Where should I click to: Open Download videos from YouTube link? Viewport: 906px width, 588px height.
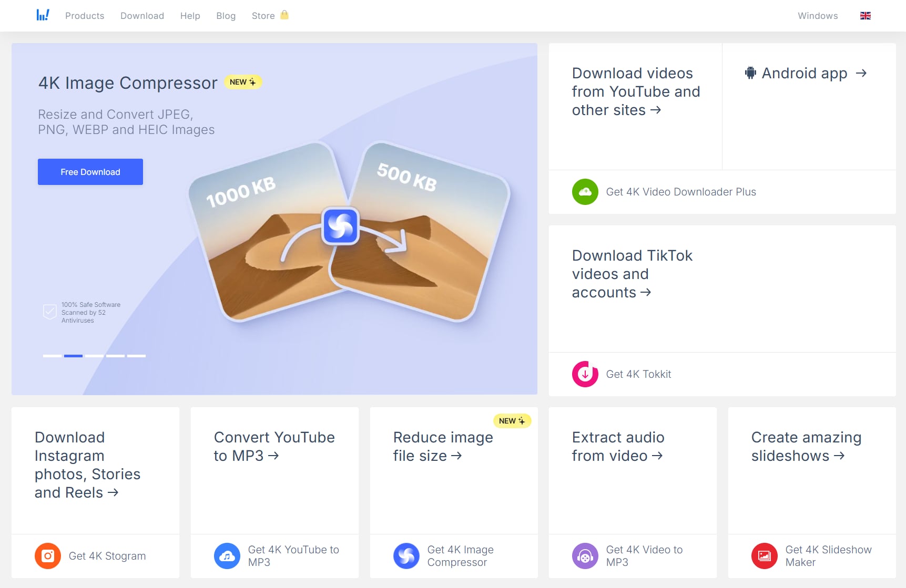click(636, 91)
